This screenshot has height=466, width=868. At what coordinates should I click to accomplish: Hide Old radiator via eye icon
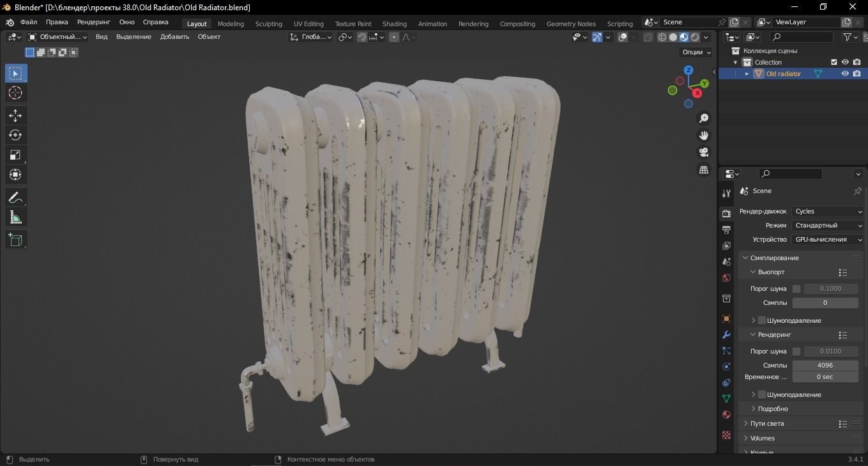pyautogui.click(x=845, y=74)
